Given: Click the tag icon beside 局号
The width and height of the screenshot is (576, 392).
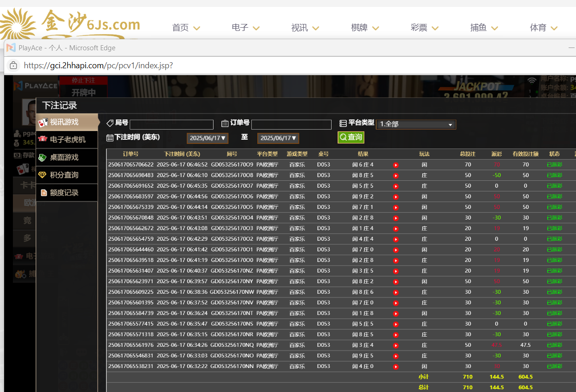Looking at the screenshot, I should pyautogui.click(x=110, y=123).
